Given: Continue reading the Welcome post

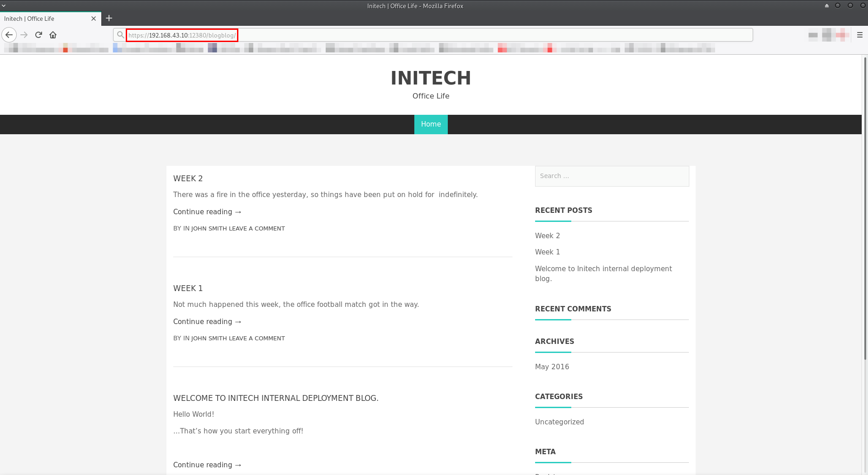Looking at the screenshot, I should click(207, 465).
